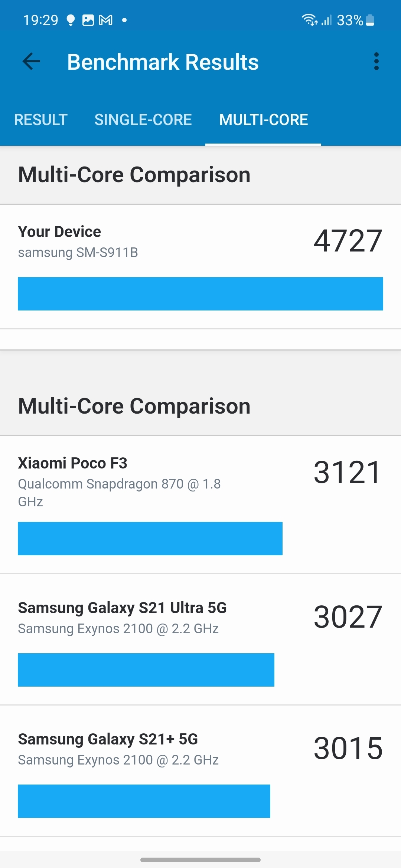401x868 pixels.
Task: Click the back arrow icon
Action: point(31,62)
